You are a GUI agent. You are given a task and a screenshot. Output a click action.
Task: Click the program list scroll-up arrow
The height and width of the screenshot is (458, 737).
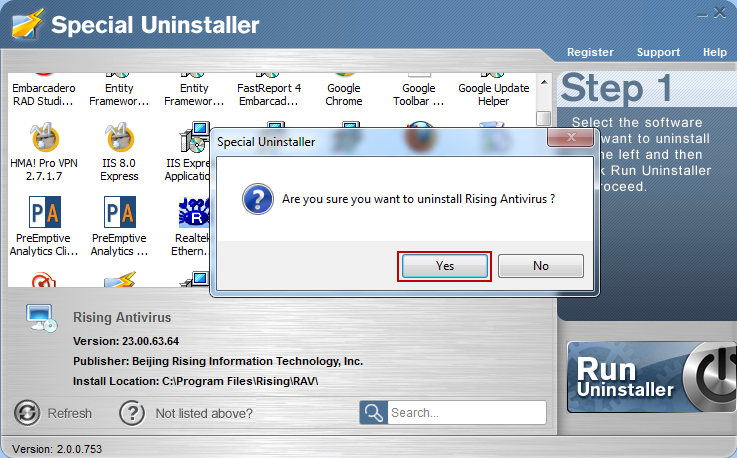544,82
